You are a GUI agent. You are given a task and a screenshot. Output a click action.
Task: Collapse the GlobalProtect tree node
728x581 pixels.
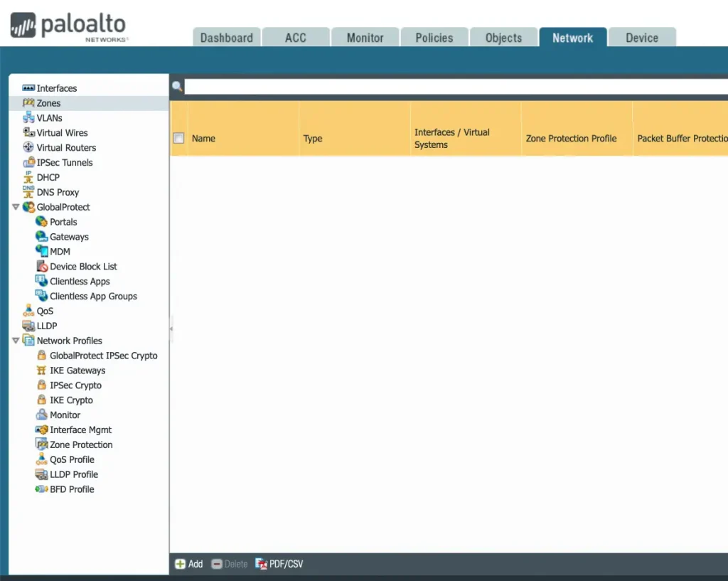16,208
